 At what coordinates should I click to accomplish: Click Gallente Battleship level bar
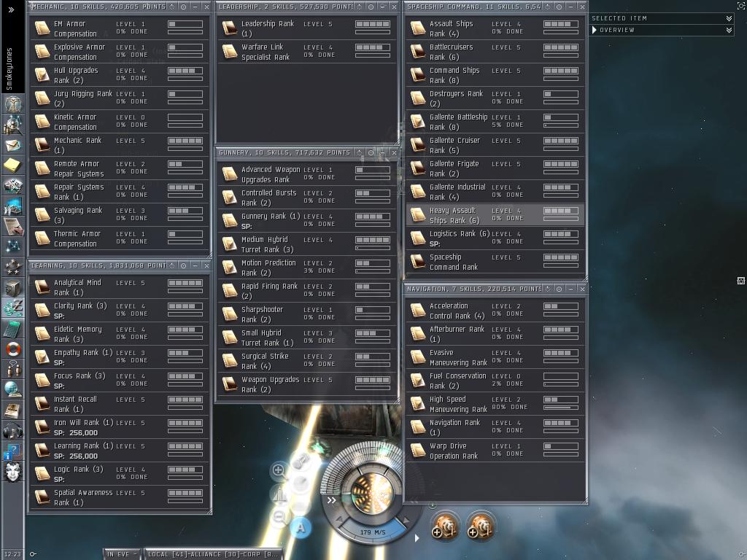[561, 117]
